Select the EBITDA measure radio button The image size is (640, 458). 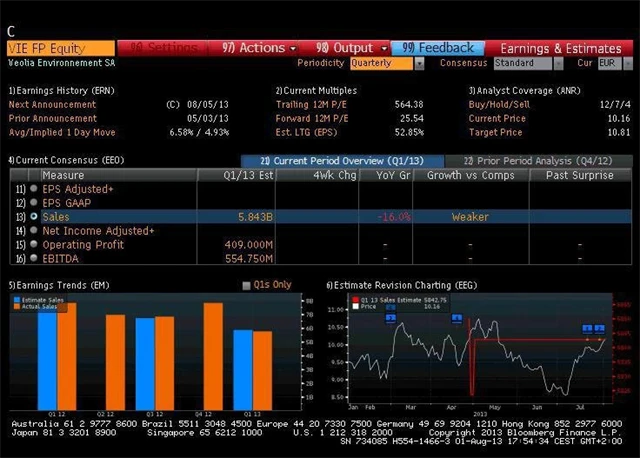[34, 257]
